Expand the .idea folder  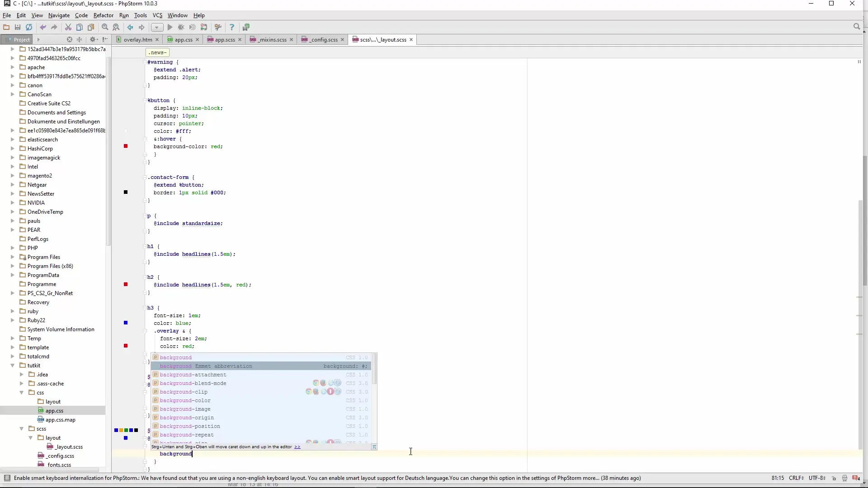click(22, 375)
